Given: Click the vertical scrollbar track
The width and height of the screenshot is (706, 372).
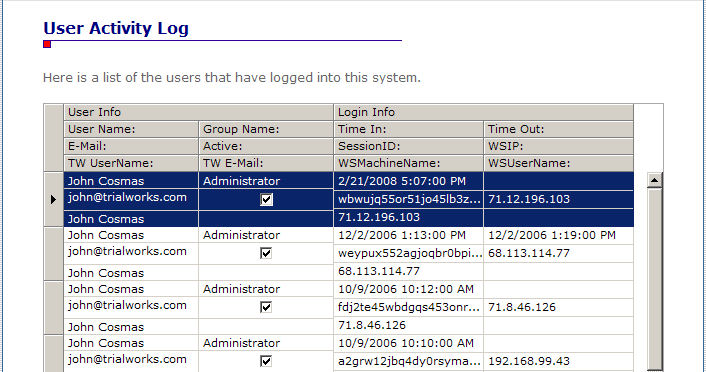Looking at the screenshot, I should 654,279.
